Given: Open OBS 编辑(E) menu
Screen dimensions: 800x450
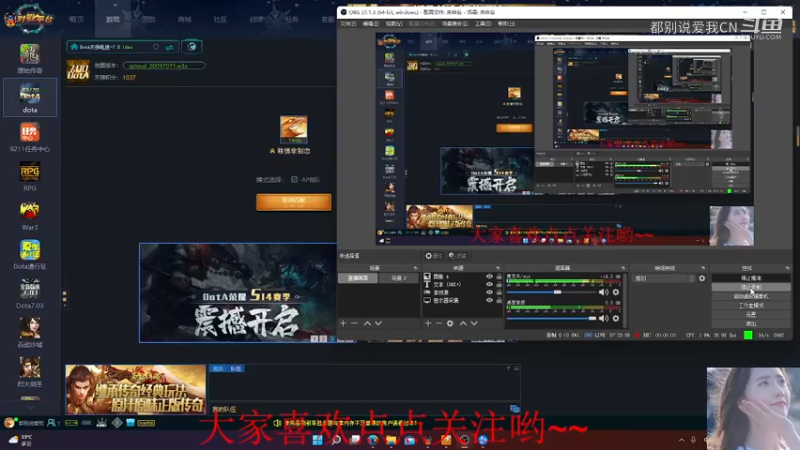Looking at the screenshot, I should tap(371, 24).
